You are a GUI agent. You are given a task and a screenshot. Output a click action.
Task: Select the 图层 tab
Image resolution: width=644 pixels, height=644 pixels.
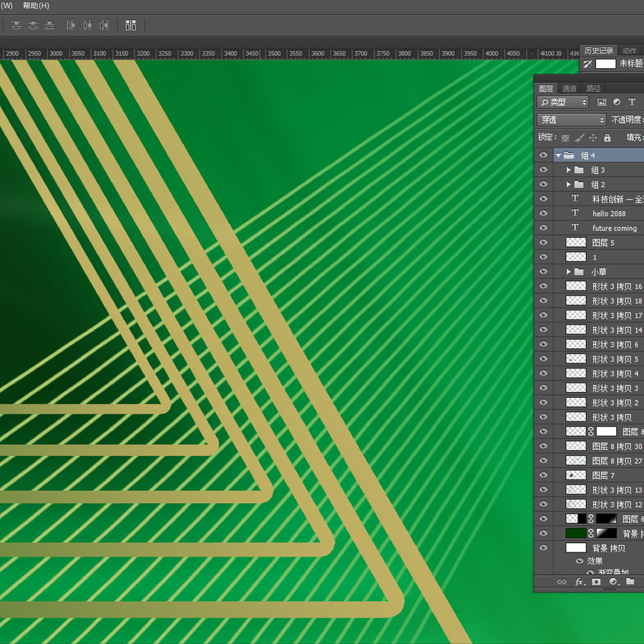[x=546, y=88]
